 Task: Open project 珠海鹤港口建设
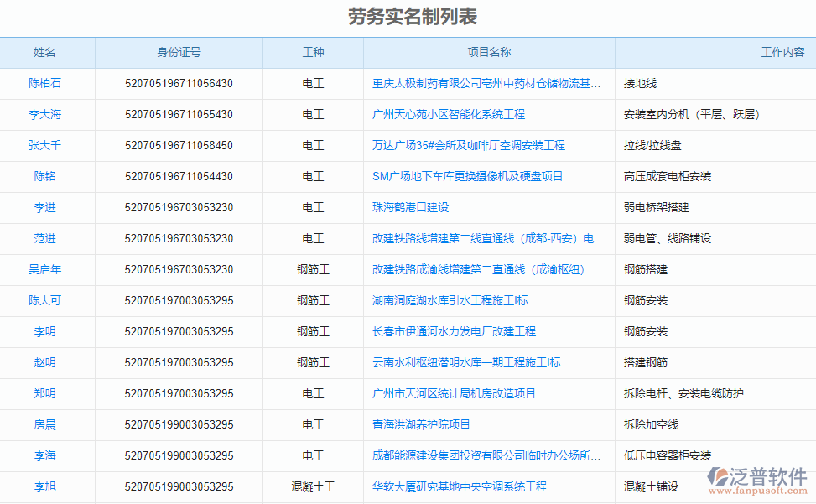pos(411,207)
